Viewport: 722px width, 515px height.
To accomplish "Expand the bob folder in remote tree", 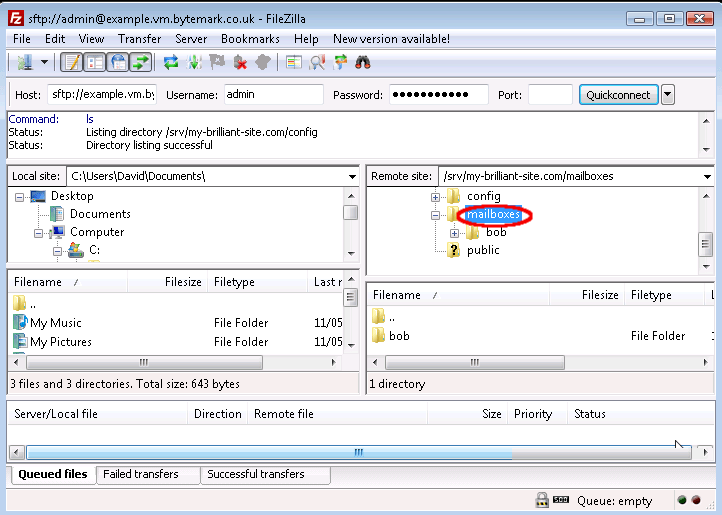I will [454, 233].
